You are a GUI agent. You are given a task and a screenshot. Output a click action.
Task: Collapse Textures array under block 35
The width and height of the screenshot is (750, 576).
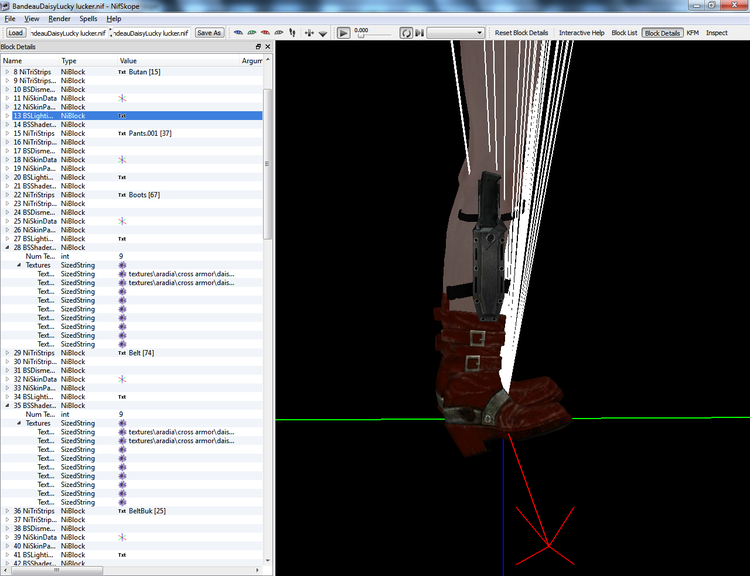19,423
